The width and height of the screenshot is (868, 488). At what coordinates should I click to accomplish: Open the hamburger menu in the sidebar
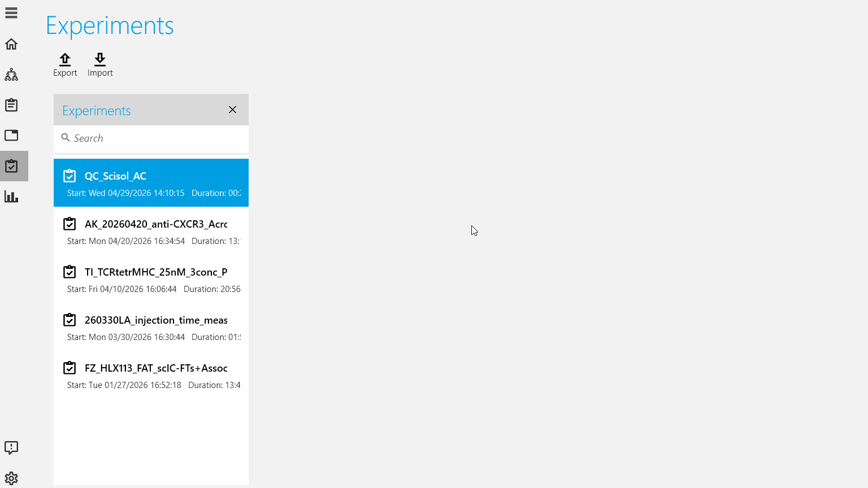11,13
